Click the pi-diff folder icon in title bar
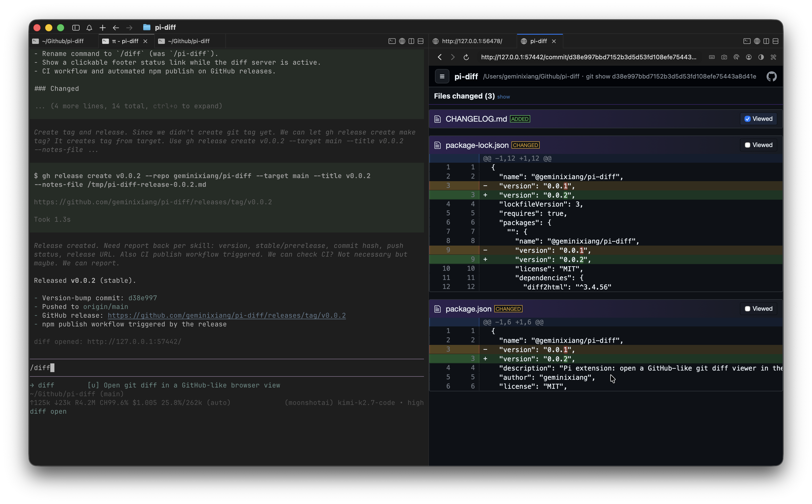 tap(147, 27)
